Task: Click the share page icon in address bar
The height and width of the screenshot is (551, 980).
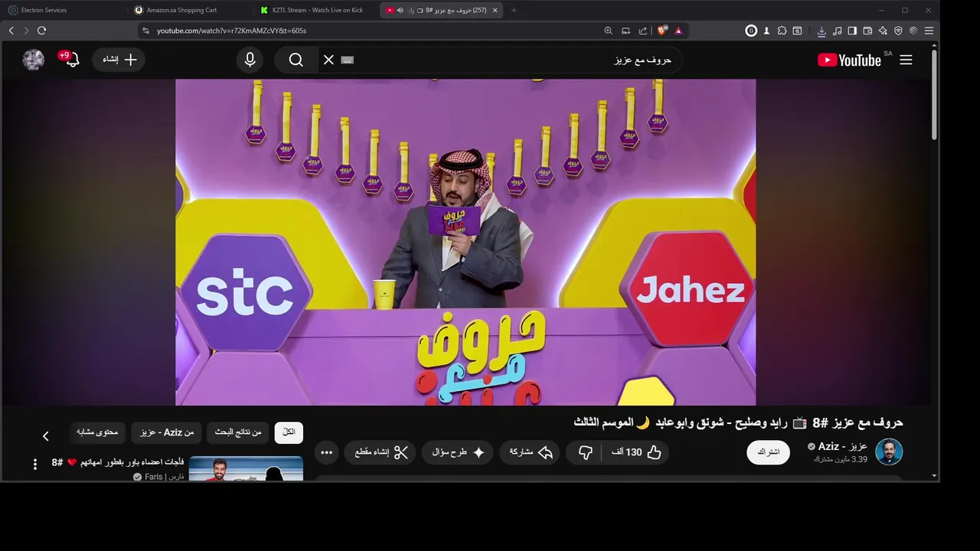Action: tap(643, 31)
